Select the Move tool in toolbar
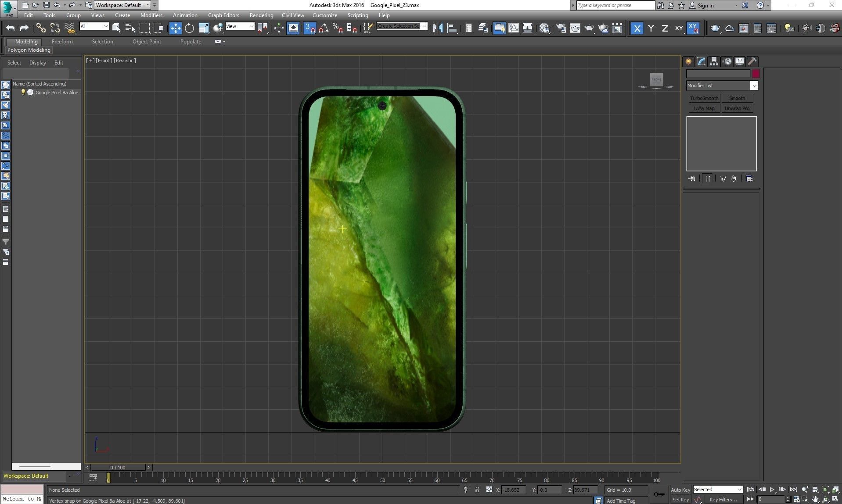 coord(175,29)
